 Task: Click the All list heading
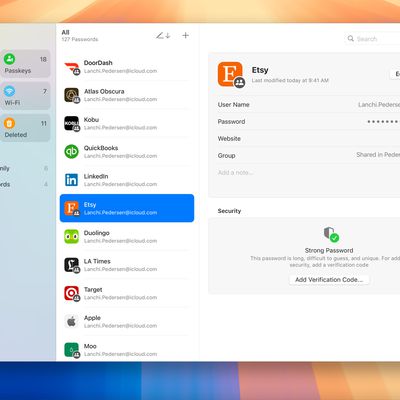point(65,32)
